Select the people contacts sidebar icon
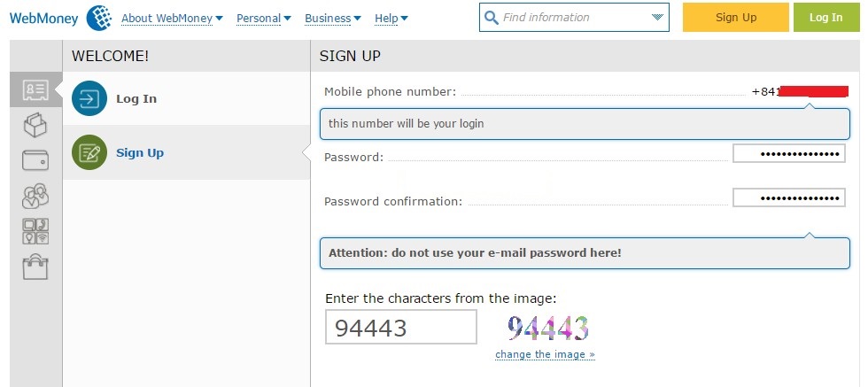Image resolution: width=868 pixels, height=387 pixels. click(x=35, y=196)
